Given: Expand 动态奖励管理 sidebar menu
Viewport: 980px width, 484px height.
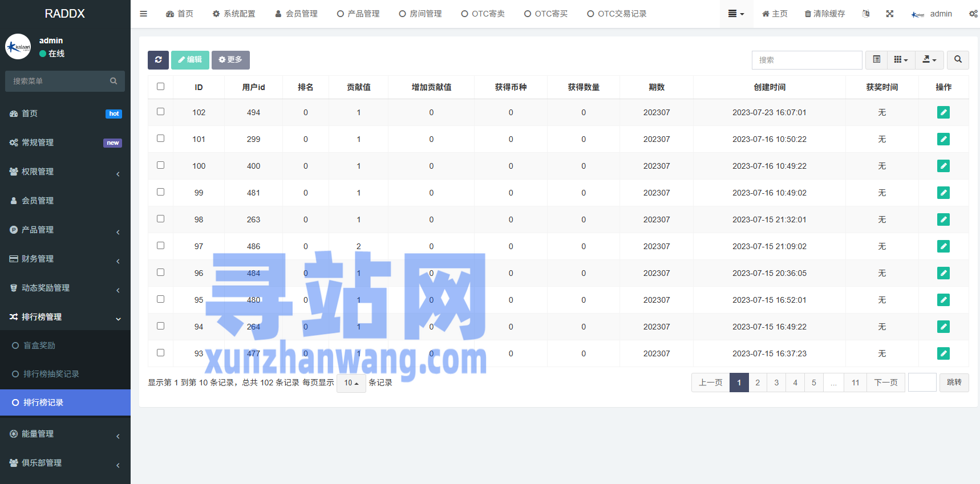Looking at the screenshot, I should pyautogui.click(x=65, y=288).
